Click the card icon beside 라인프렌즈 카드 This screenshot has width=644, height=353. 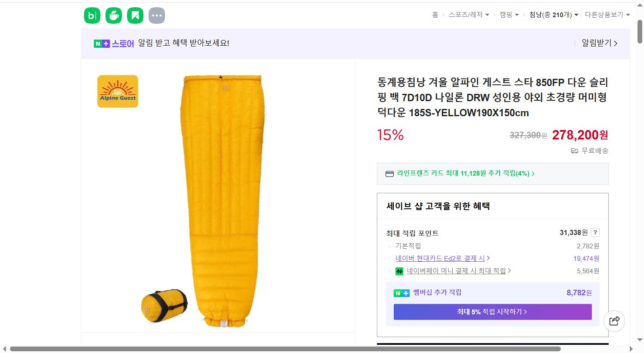coord(389,173)
